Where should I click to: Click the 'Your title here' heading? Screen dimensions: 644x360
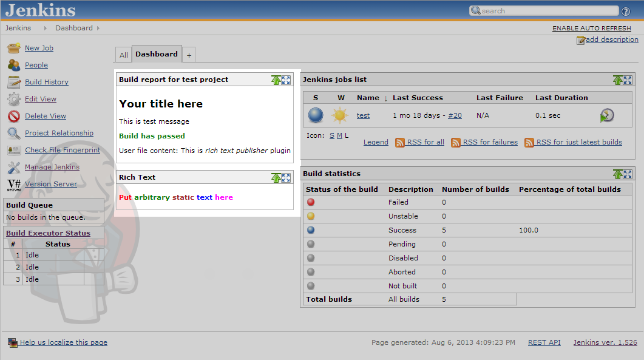pos(161,104)
